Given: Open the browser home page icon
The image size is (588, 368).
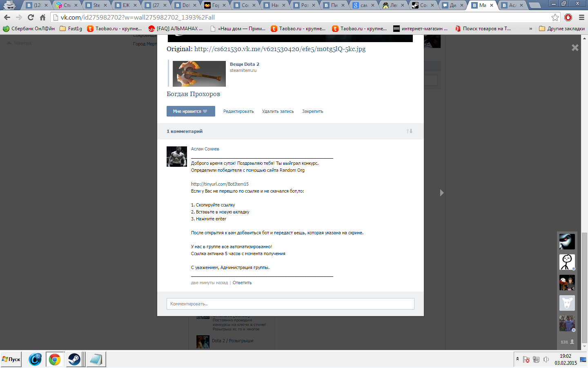Looking at the screenshot, I should (42, 18).
